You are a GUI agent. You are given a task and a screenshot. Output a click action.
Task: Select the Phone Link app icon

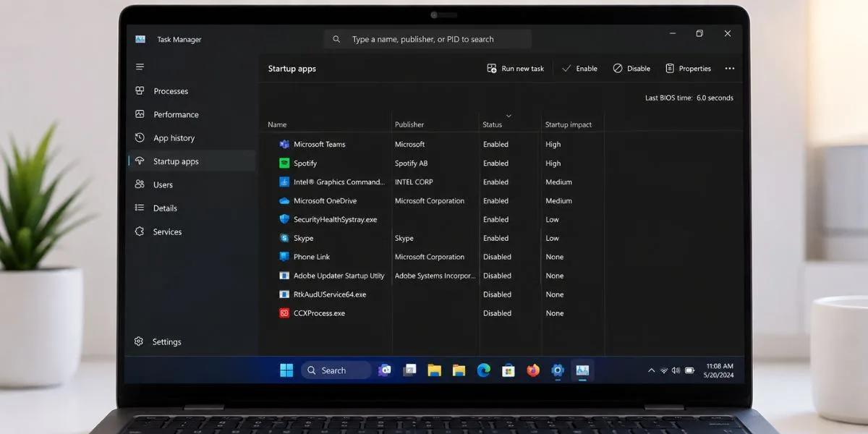click(x=284, y=257)
